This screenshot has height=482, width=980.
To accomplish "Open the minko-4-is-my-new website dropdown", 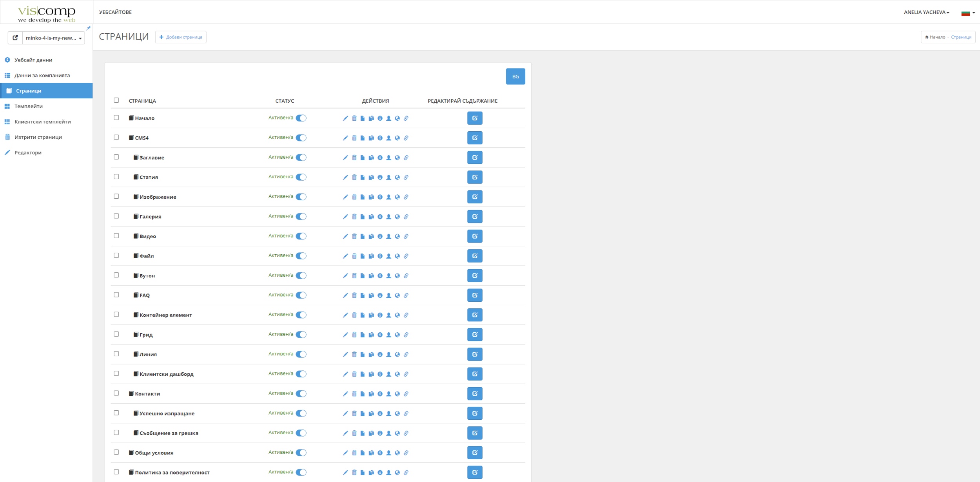I will (x=53, y=38).
